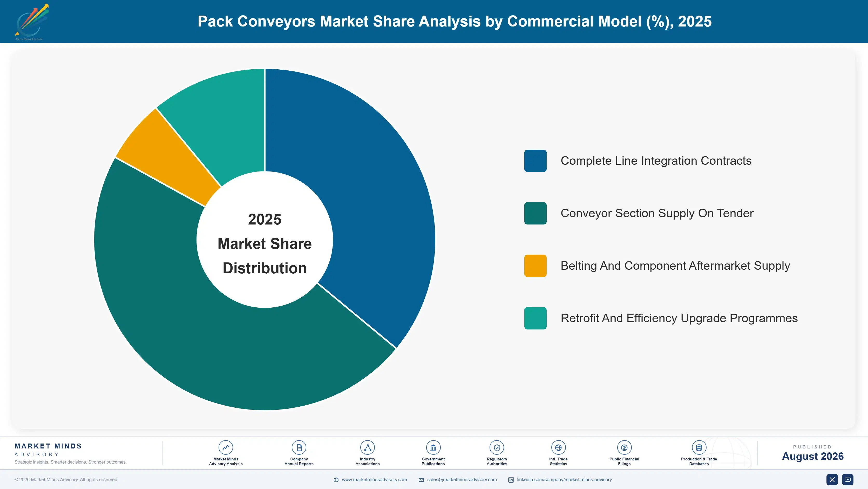Select the Intl. Trade Statistics globe icon
The height and width of the screenshot is (489, 868).
click(558, 447)
